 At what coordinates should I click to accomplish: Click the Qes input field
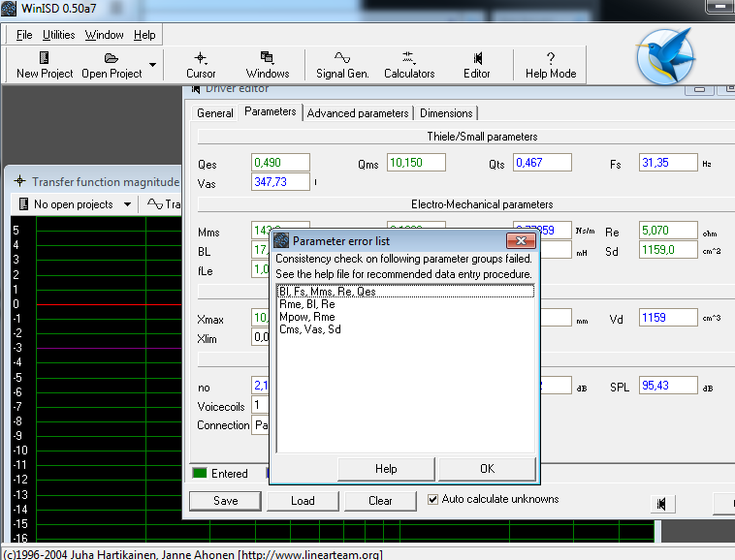pyautogui.click(x=280, y=163)
